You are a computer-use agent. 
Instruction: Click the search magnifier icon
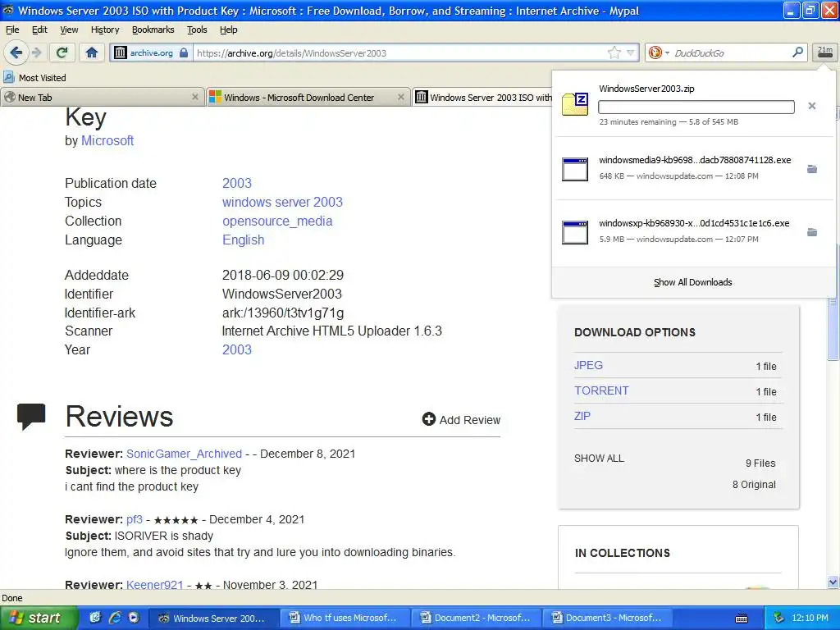[x=797, y=52]
